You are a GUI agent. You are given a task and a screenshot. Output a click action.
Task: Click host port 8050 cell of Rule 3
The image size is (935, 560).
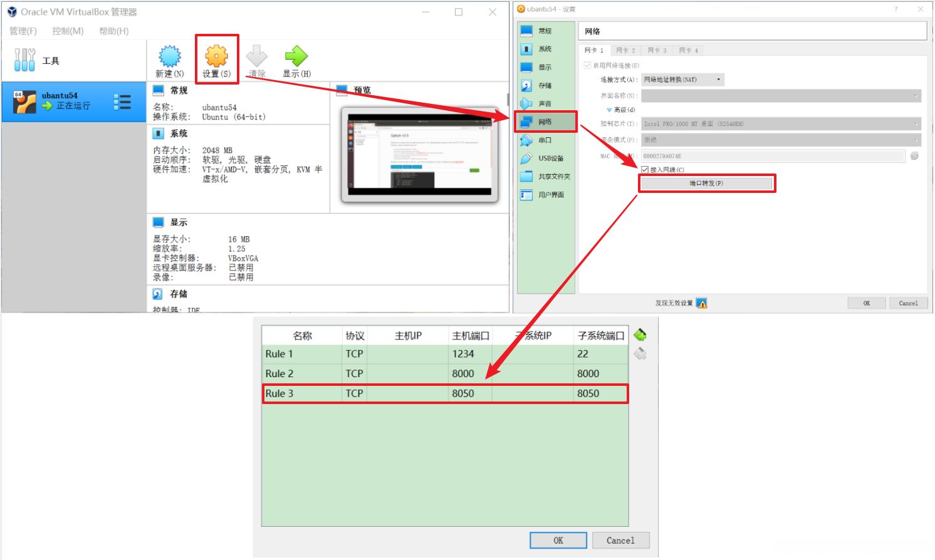pos(471,393)
